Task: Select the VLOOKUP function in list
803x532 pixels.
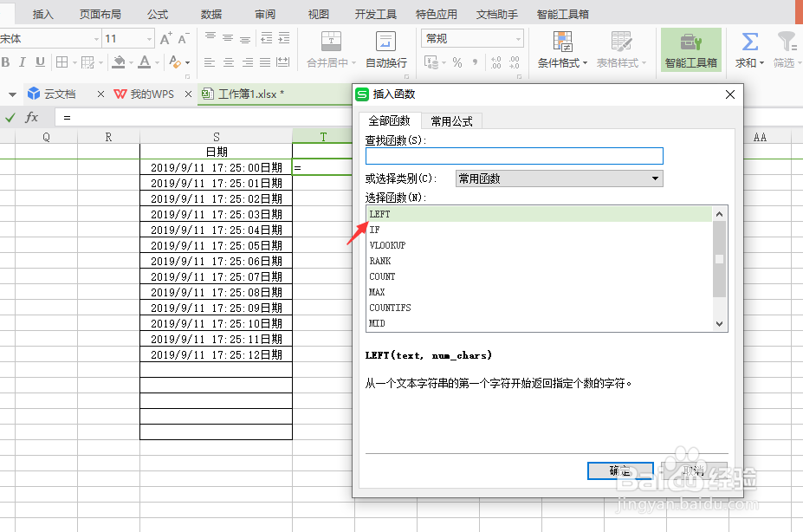Action: (540, 245)
